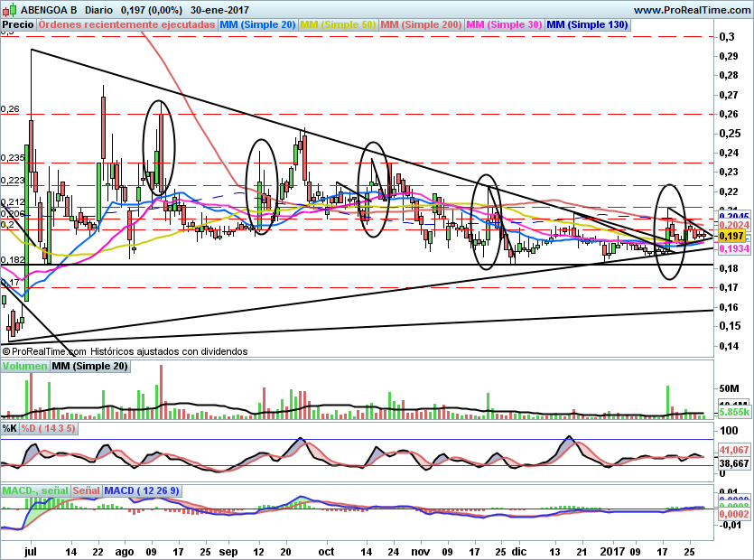Screen dimensions: 754x560
Task: Click the current price tag 0,197
Action: click(732, 237)
